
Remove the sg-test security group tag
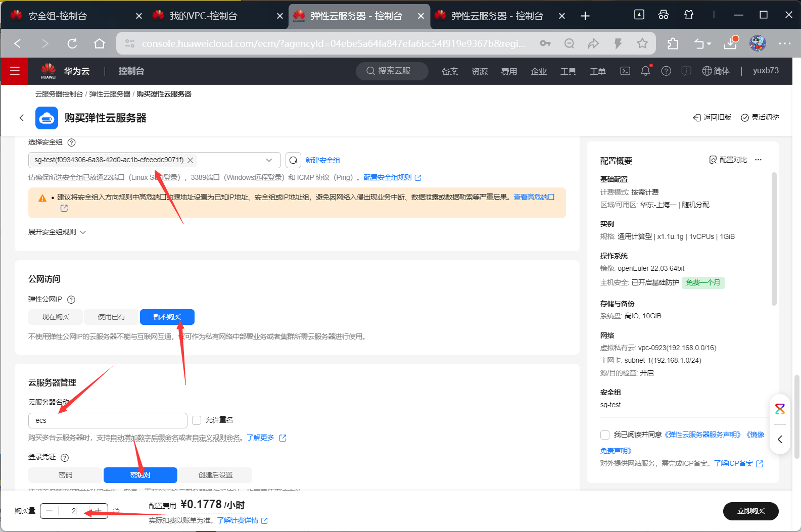click(191, 160)
